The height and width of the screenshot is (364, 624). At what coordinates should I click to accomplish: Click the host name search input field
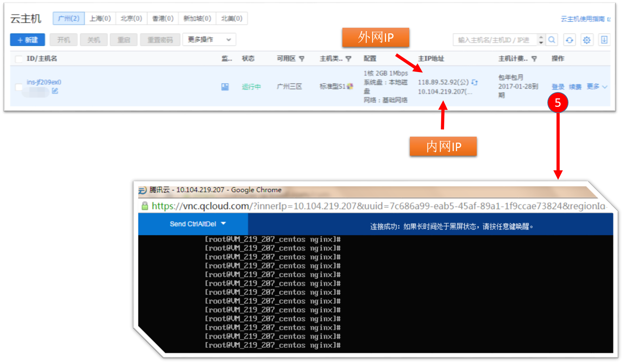[496, 40]
